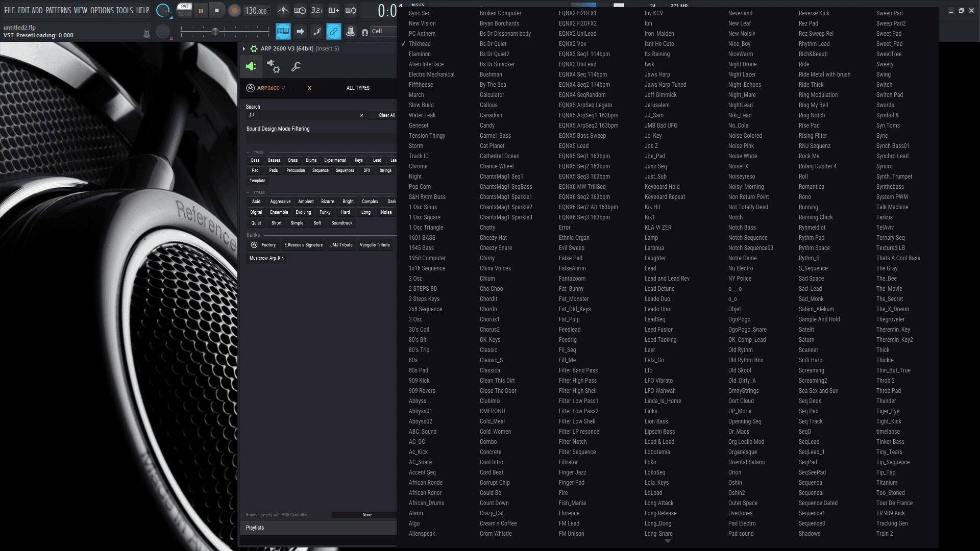Open MIDI controller None dropdown

click(364, 515)
